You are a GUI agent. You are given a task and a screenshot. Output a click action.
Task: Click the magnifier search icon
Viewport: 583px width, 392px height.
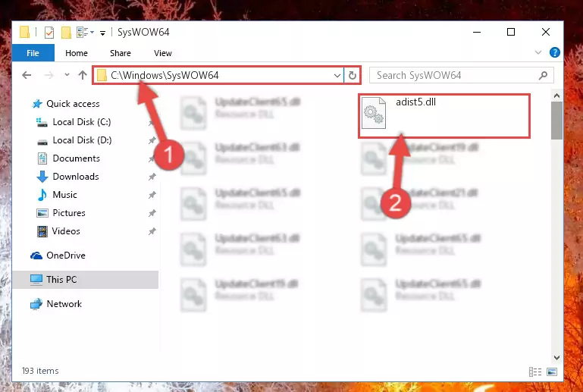click(543, 76)
